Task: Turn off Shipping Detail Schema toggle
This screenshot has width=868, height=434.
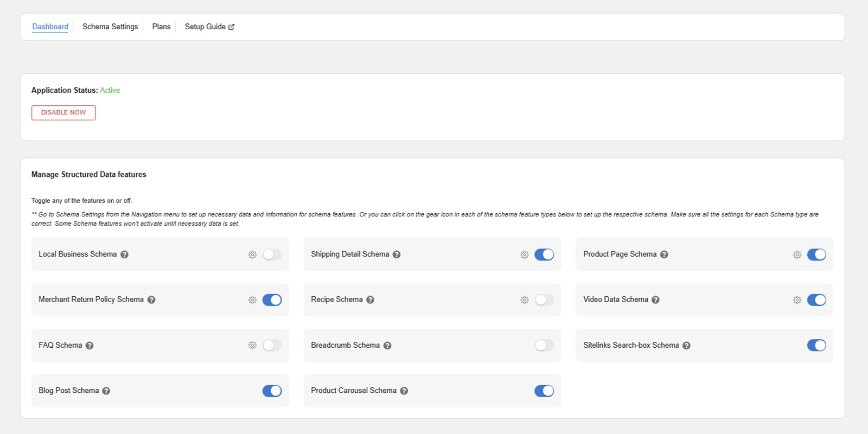Action: (544, 254)
